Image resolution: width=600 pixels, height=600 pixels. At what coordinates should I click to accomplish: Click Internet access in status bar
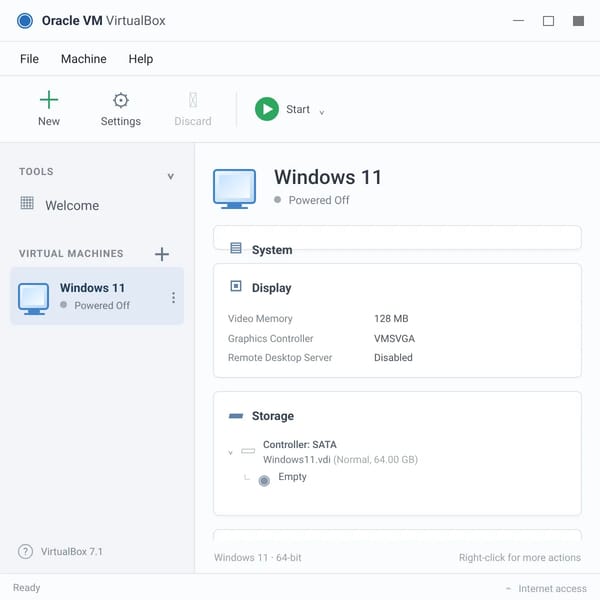552,589
